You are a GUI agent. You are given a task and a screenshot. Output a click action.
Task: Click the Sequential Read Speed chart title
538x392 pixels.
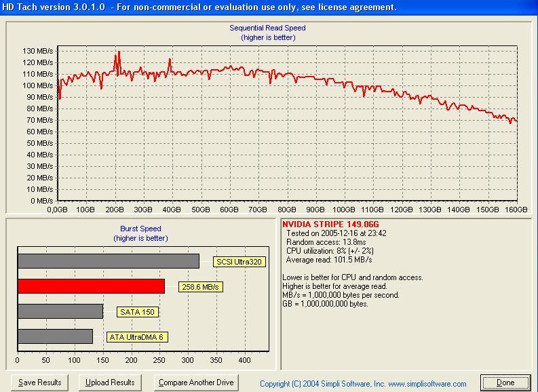click(267, 28)
